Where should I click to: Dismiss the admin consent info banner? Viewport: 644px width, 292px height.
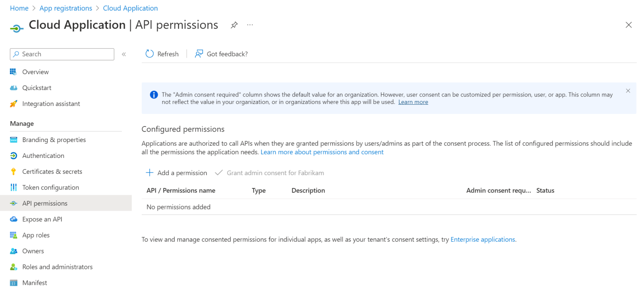tap(628, 91)
